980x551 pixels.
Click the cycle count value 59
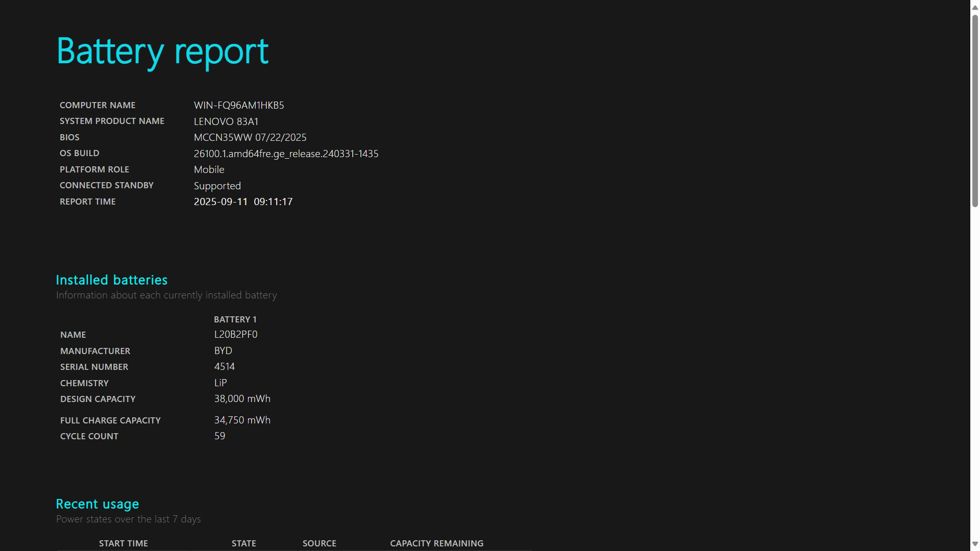tap(219, 436)
